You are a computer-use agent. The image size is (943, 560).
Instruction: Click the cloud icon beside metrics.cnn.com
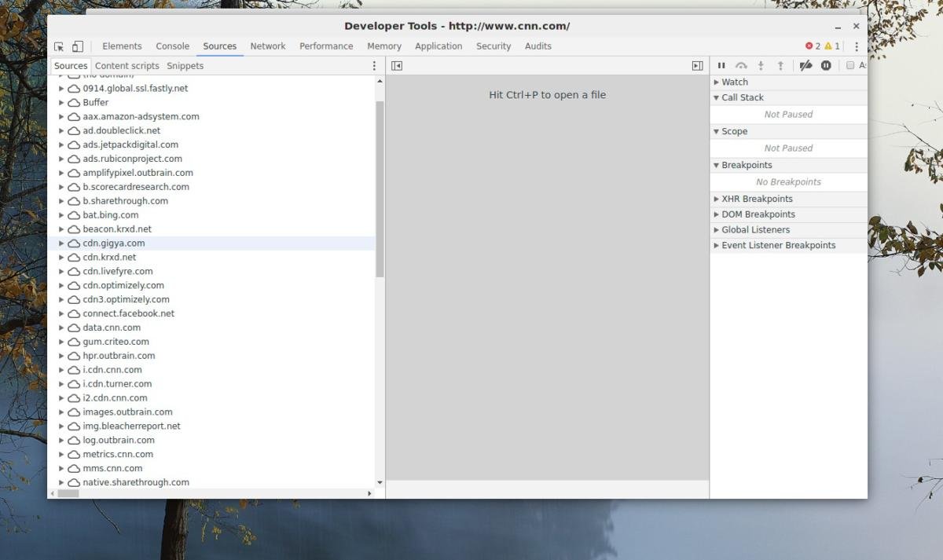point(74,454)
